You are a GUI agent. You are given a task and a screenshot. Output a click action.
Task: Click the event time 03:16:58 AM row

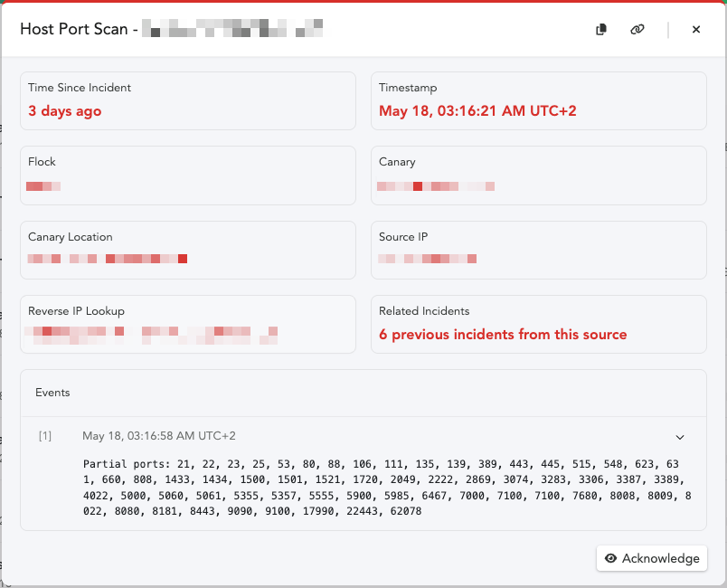pyautogui.click(x=159, y=436)
